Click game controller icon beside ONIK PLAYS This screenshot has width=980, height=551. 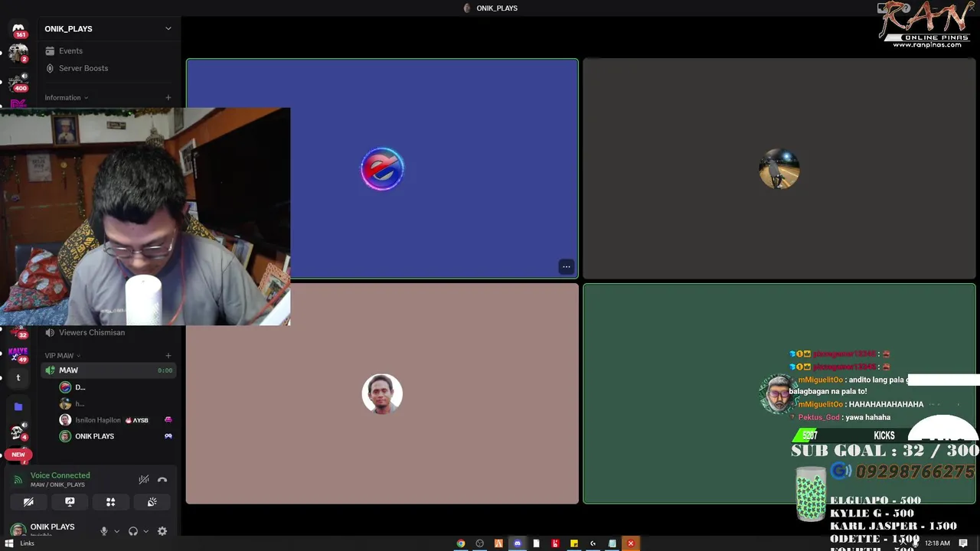tap(168, 436)
